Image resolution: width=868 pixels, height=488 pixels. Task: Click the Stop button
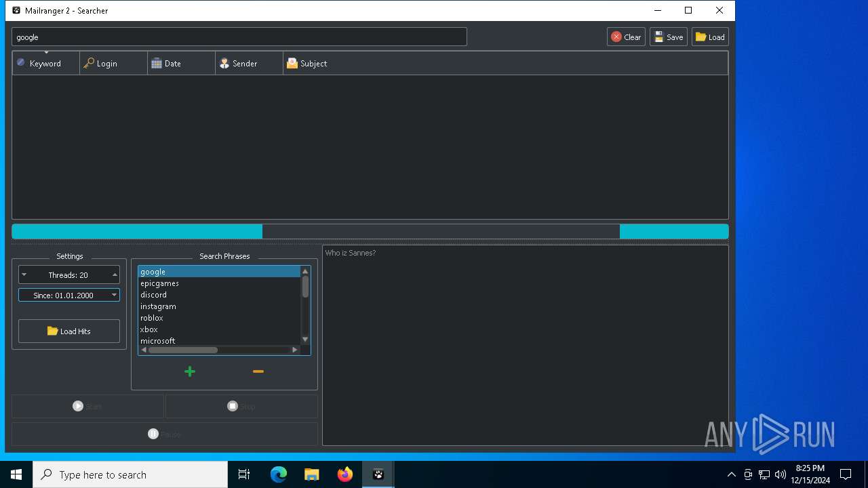point(241,406)
